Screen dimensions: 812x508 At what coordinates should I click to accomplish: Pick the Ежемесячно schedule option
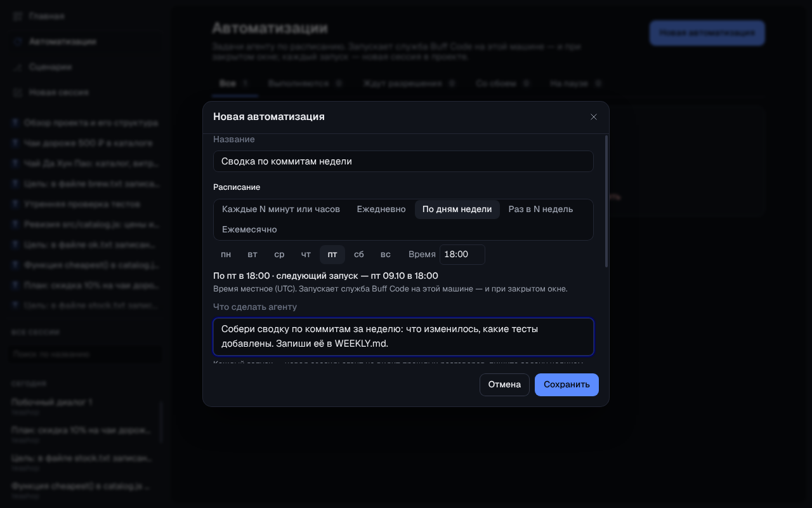[249, 229]
